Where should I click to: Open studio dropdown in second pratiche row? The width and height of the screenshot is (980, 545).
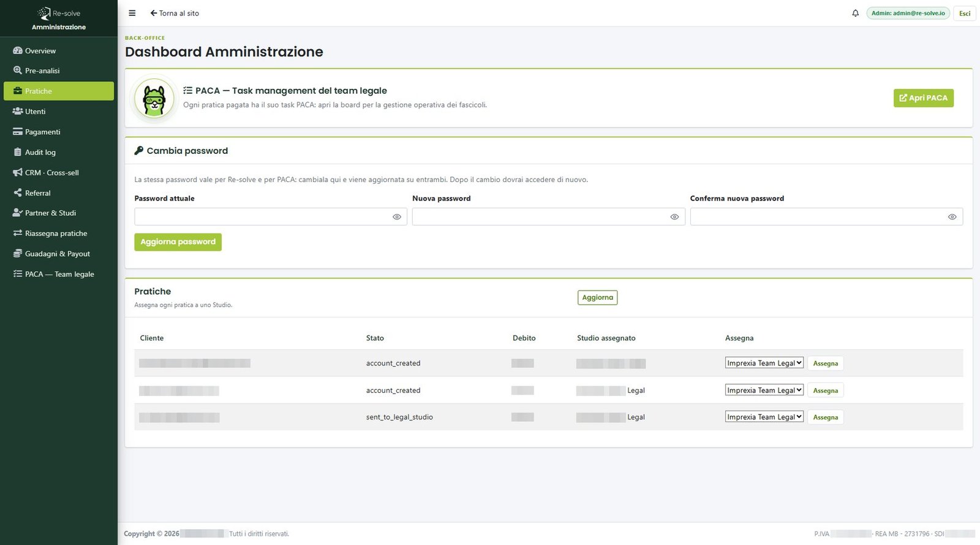point(764,390)
